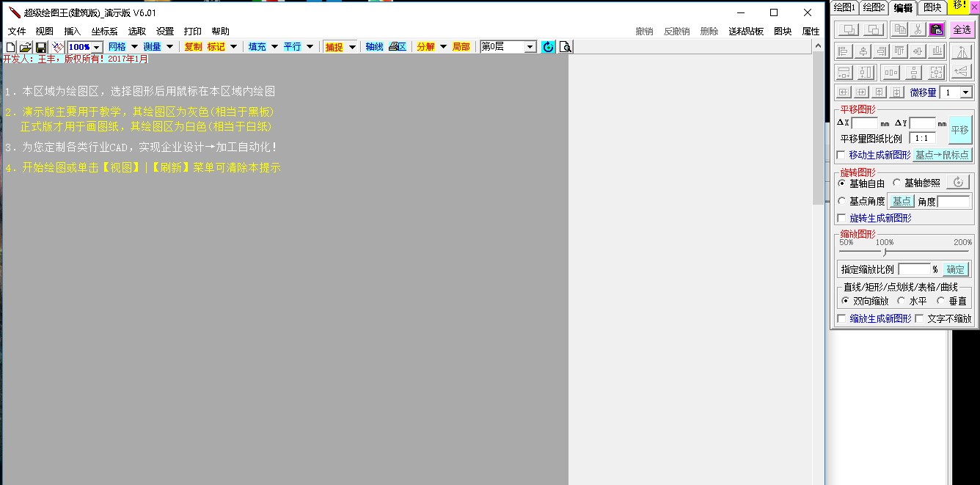The width and height of the screenshot is (980, 485).
Task: Expand the 填充 dropdown arrow
Action: click(x=275, y=47)
